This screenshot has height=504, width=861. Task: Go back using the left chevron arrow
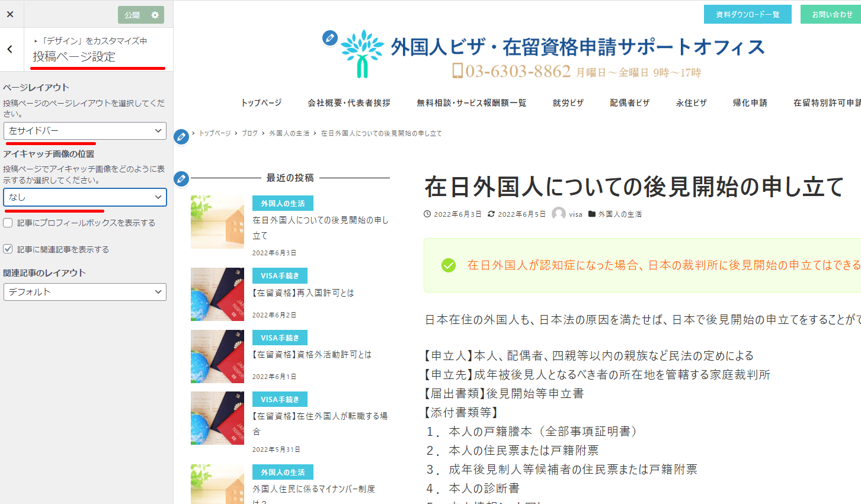(x=10, y=49)
